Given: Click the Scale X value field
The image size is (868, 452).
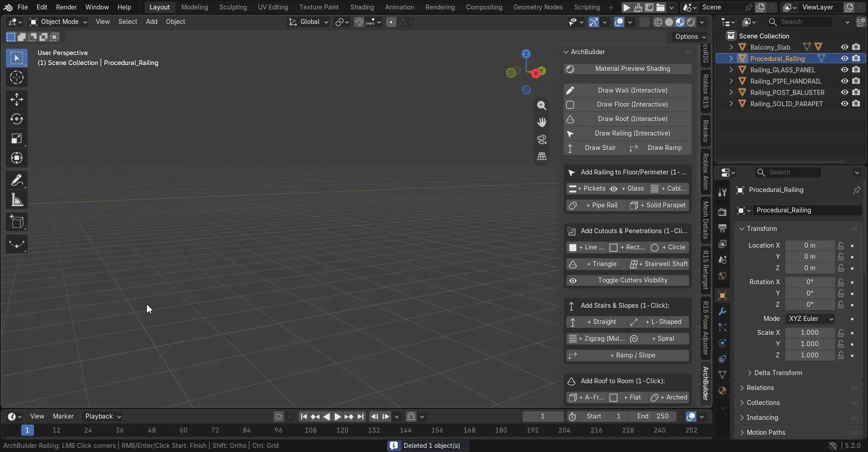Looking at the screenshot, I should pyautogui.click(x=810, y=333).
